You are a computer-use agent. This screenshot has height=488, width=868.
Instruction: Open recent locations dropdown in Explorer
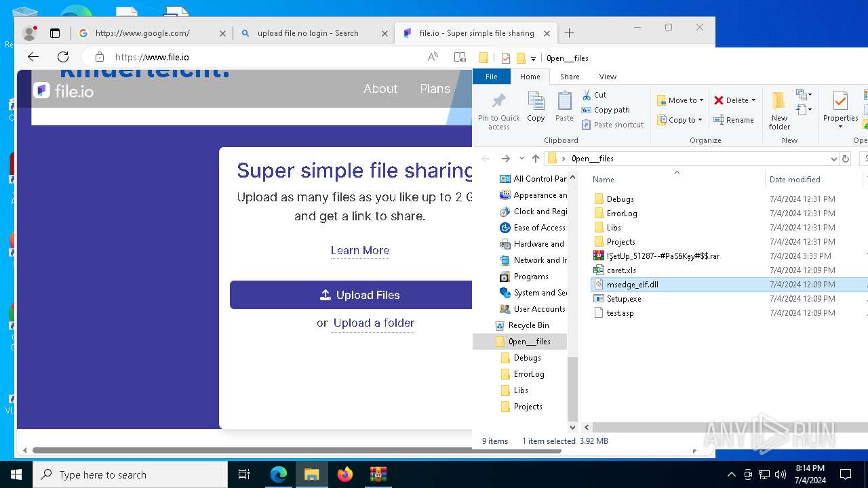(x=521, y=159)
